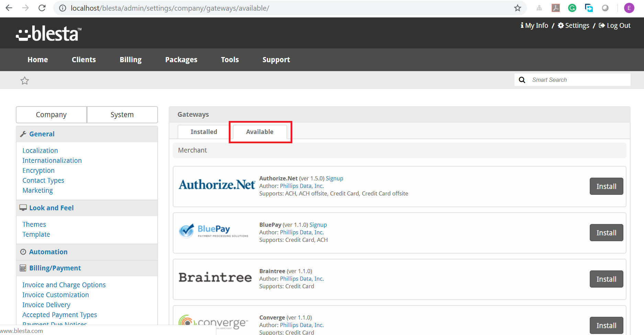The image size is (644, 335).
Task: Open Phillips Data, Inc. link under BluePay
Action: coord(302,232)
